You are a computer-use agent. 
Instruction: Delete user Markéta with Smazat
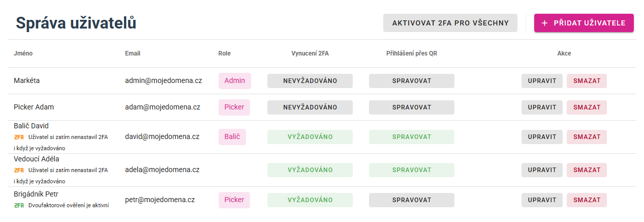pos(587,81)
